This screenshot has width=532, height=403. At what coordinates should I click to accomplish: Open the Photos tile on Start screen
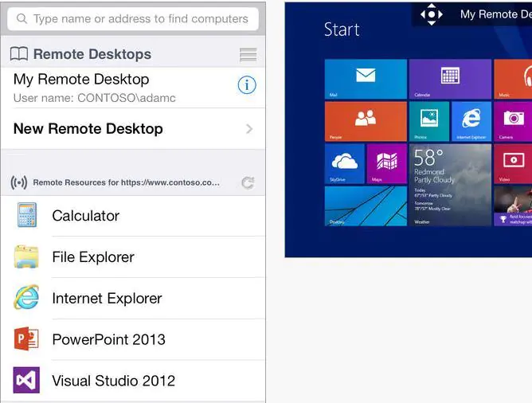(429, 121)
